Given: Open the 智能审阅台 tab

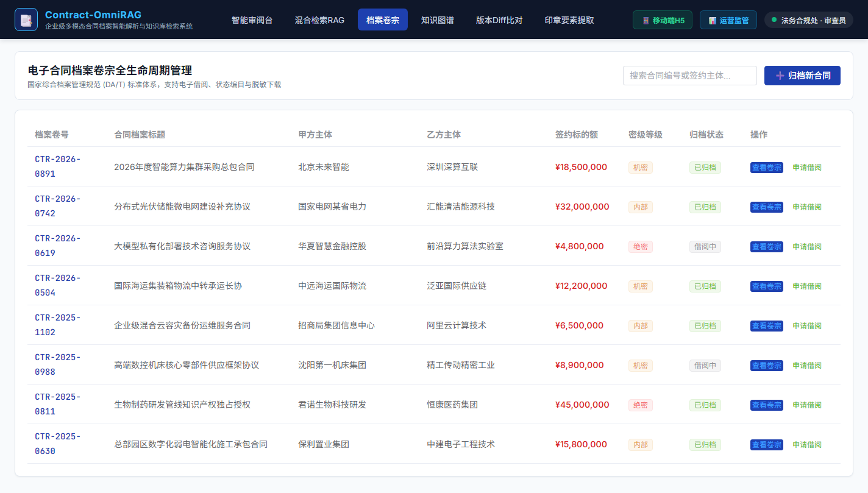Looking at the screenshot, I should click(252, 20).
